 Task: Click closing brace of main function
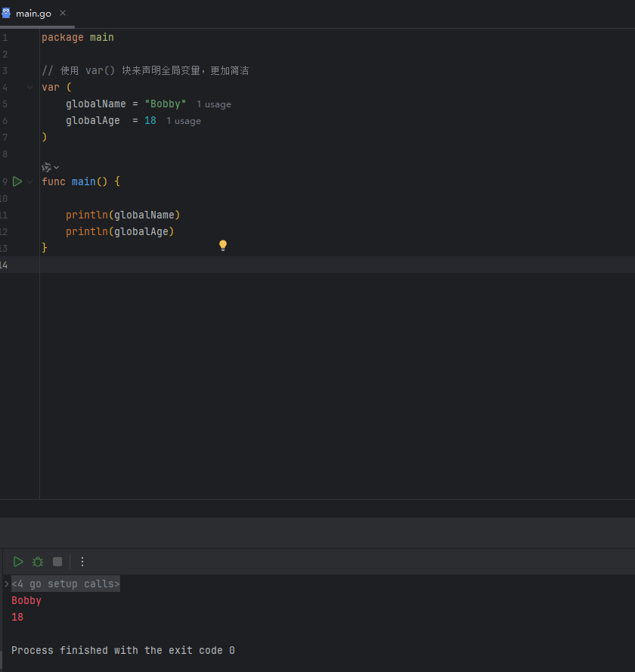click(x=44, y=248)
